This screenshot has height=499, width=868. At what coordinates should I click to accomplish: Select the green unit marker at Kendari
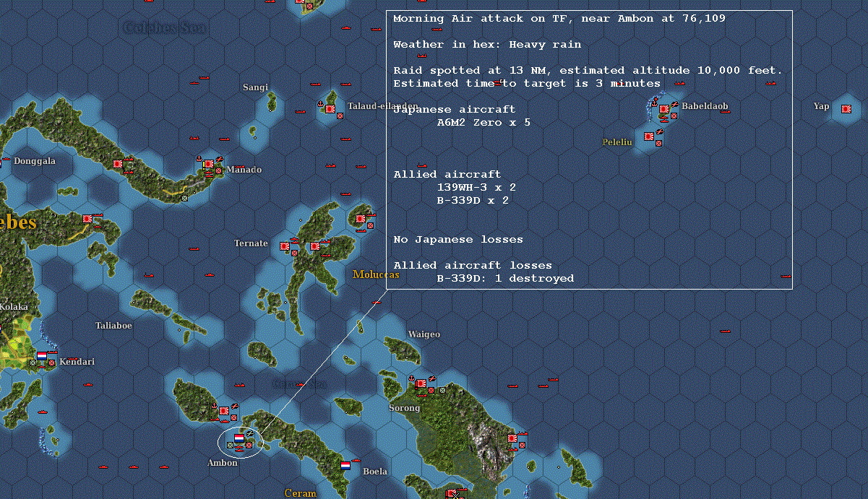tap(33, 363)
